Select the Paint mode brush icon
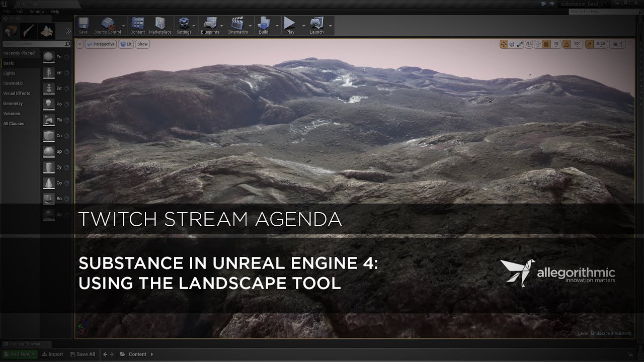 coord(29,31)
